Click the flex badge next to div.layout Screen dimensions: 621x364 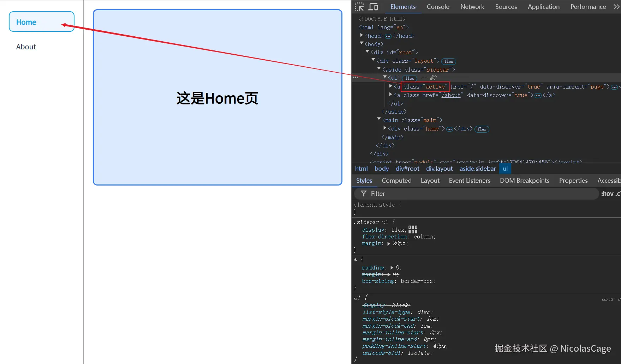[449, 61]
